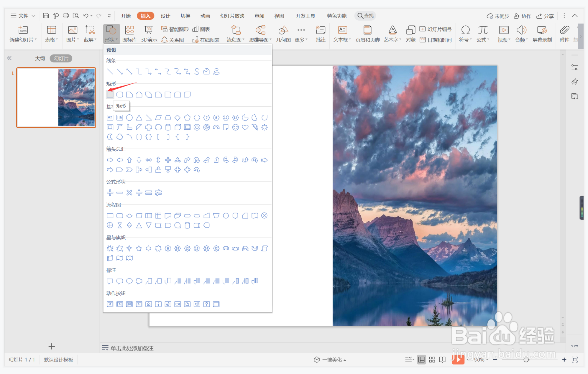Select the Home action button shape

[149, 304]
